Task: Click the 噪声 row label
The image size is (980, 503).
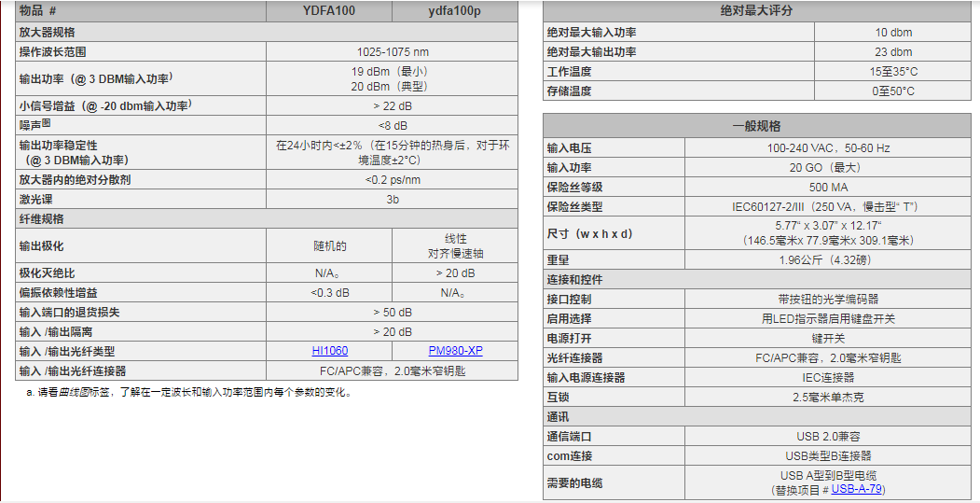Action: click(x=35, y=125)
